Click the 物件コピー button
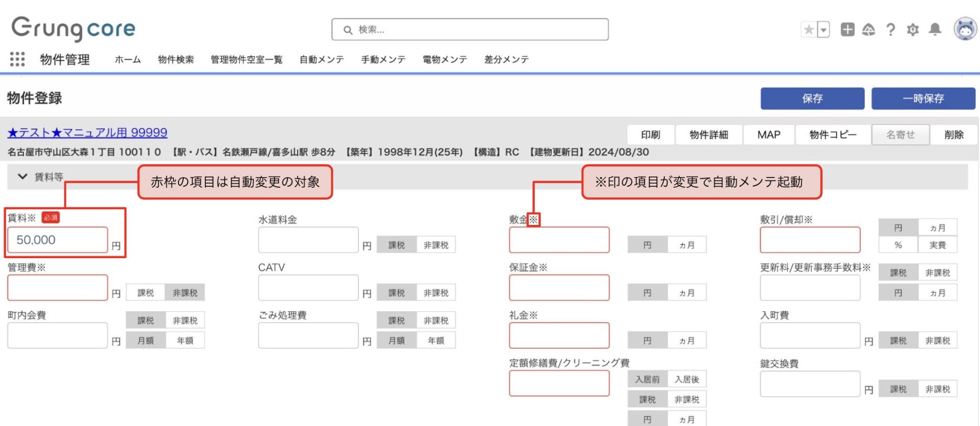The image size is (980, 426). click(x=832, y=135)
